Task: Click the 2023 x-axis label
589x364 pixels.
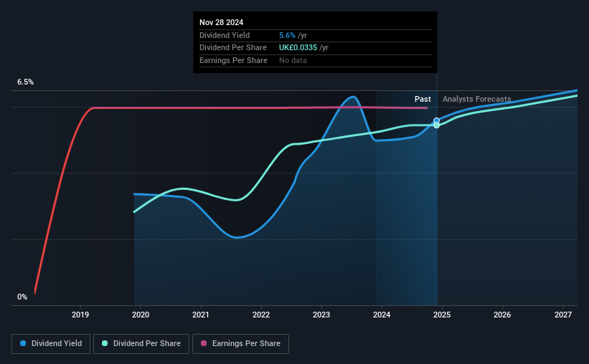Action: [321, 315]
